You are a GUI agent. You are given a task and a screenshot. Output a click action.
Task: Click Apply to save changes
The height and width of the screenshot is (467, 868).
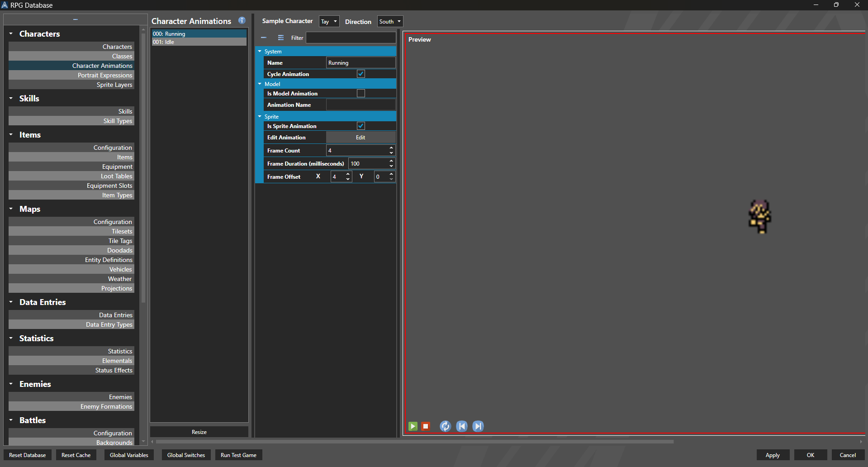pyautogui.click(x=773, y=455)
